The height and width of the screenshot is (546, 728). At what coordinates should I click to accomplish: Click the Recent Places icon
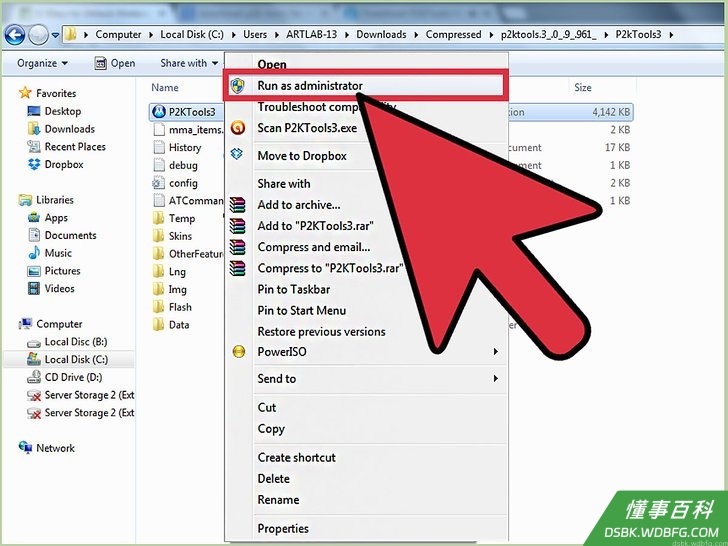click(x=34, y=147)
